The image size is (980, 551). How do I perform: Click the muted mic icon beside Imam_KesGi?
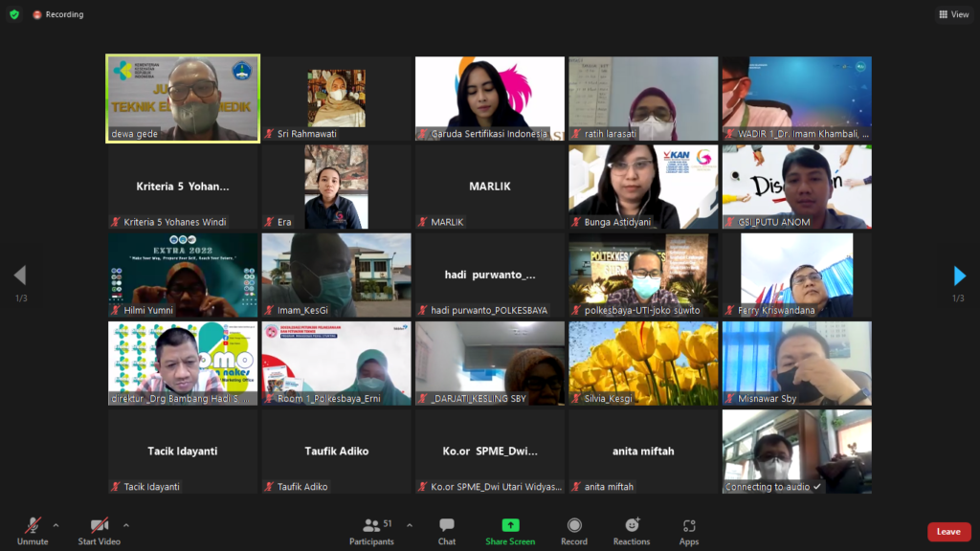click(x=269, y=310)
